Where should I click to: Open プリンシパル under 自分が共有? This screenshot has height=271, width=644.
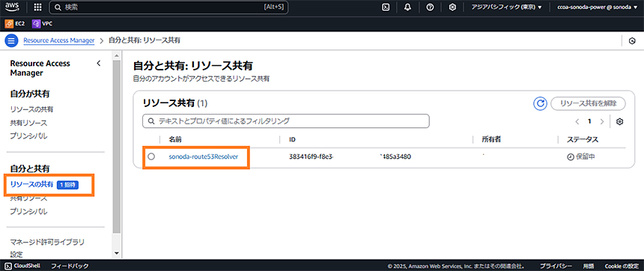pyautogui.click(x=28, y=136)
